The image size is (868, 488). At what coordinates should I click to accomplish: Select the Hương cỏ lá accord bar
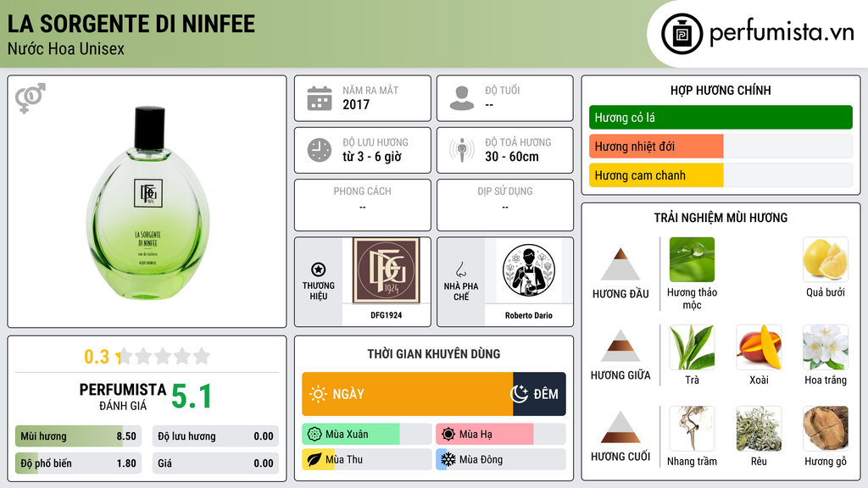(x=721, y=117)
